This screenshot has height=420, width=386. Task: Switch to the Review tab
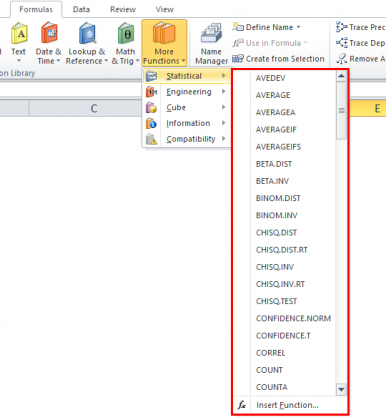(123, 9)
